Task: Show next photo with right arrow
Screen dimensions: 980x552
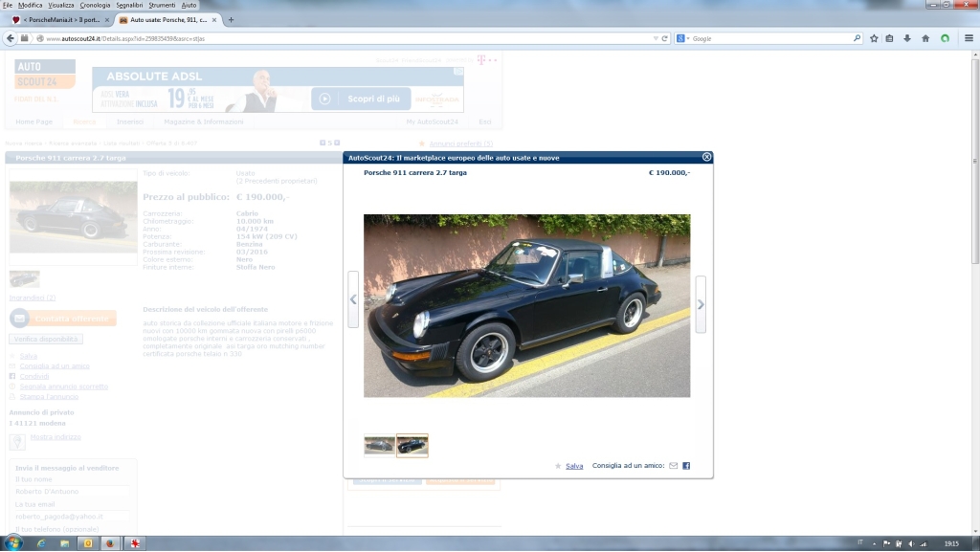Action: pos(701,304)
